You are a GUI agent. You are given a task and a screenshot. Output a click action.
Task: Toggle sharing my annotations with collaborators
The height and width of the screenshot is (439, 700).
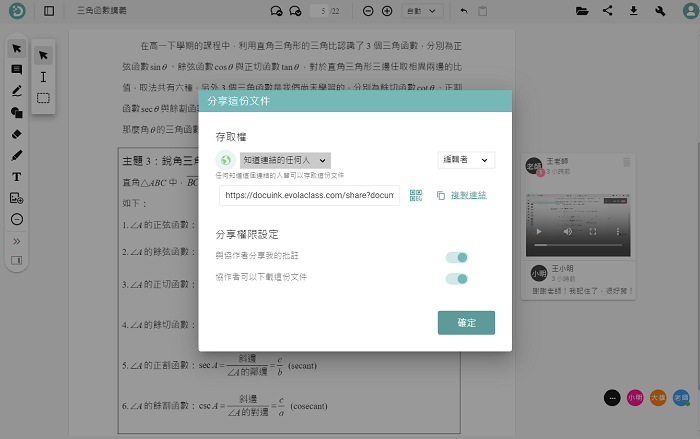click(x=456, y=257)
